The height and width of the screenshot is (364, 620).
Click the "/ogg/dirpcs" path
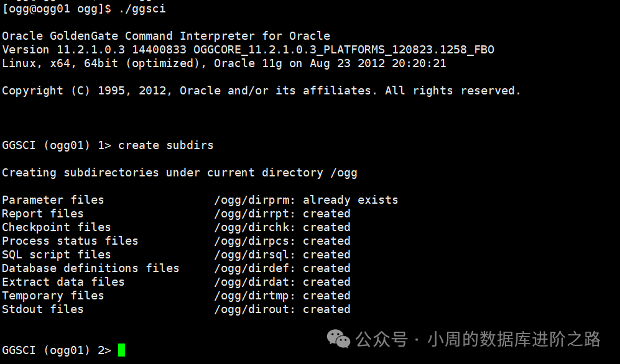click(x=255, y=241)
